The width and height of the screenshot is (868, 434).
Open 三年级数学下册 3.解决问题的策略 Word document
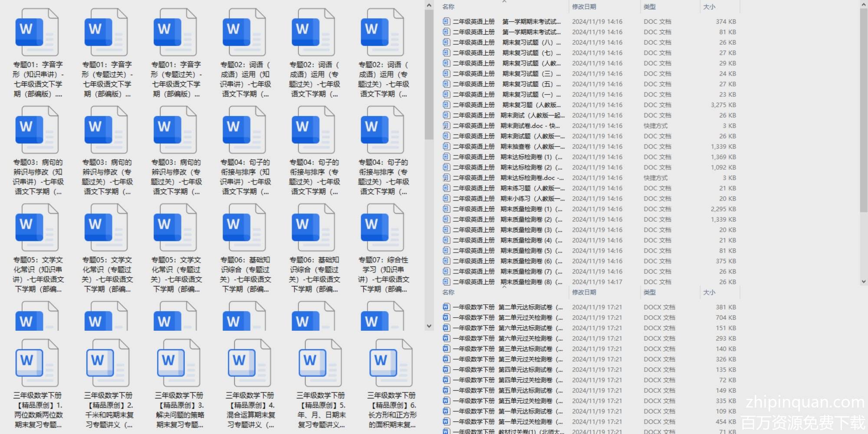pos(179,363)
